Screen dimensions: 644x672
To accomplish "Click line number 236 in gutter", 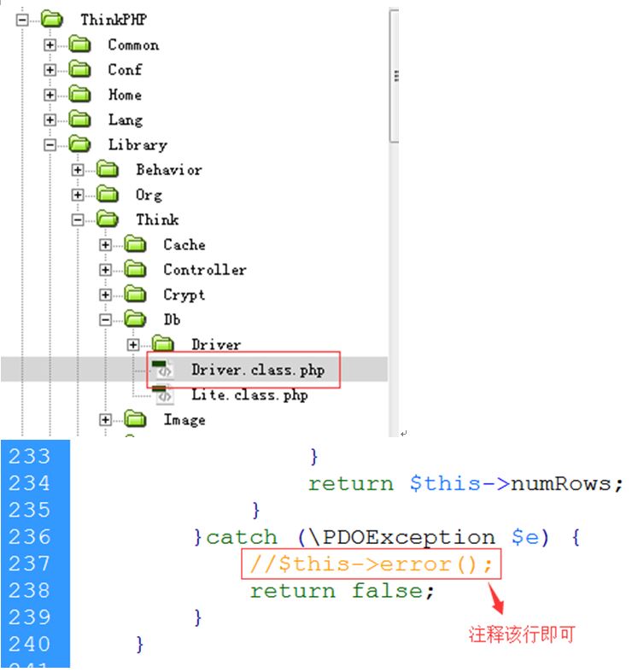I will pyautogui.click(x=30, y=536).
